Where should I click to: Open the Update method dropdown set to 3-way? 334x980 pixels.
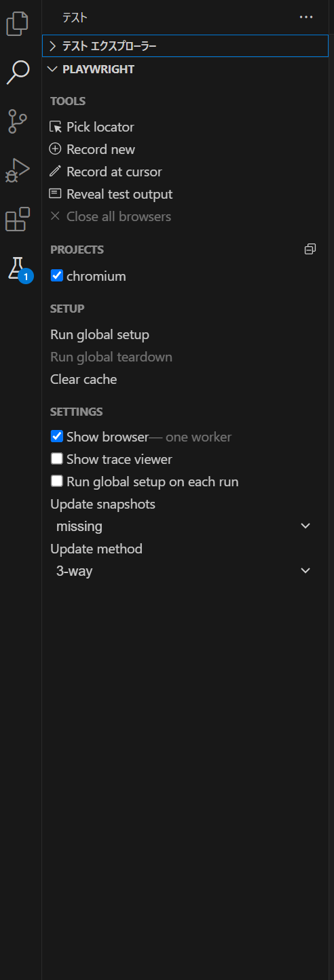[183, 571]
